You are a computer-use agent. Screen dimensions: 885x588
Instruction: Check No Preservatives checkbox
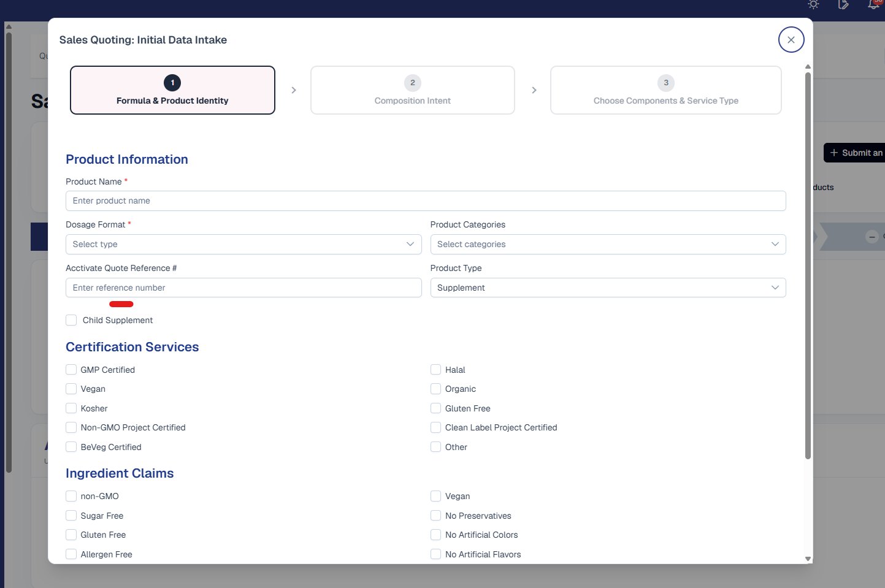point(436,516)
